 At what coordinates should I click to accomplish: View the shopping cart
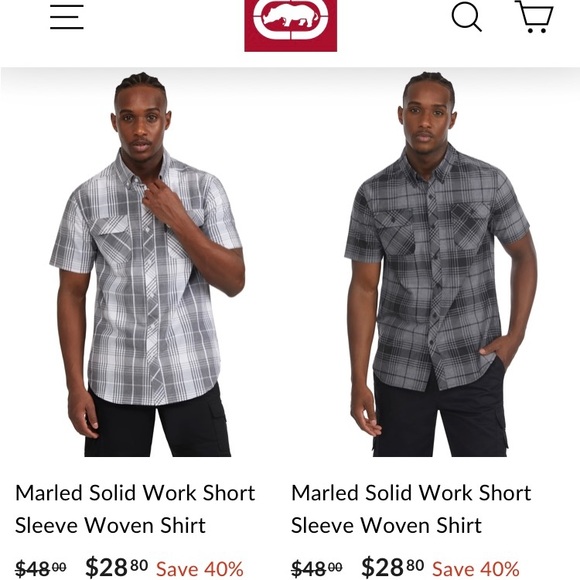pyautogui.click(x=534, y=17)
